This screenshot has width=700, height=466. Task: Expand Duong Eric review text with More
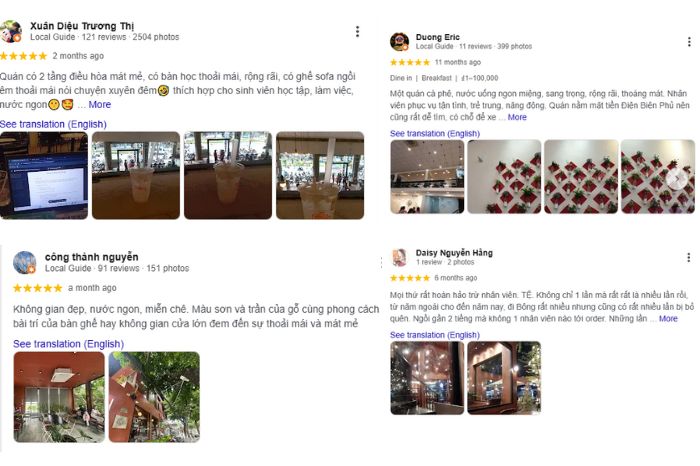tap(517, 117)
